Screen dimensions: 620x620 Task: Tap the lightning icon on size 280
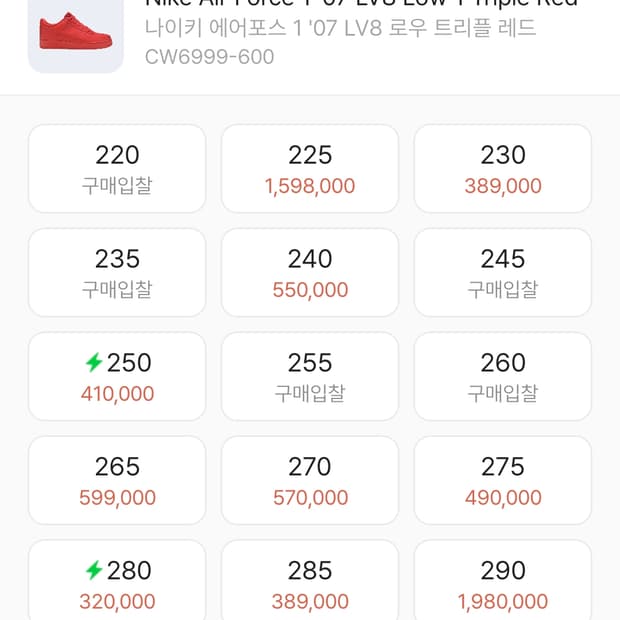(x=94, y=570)
